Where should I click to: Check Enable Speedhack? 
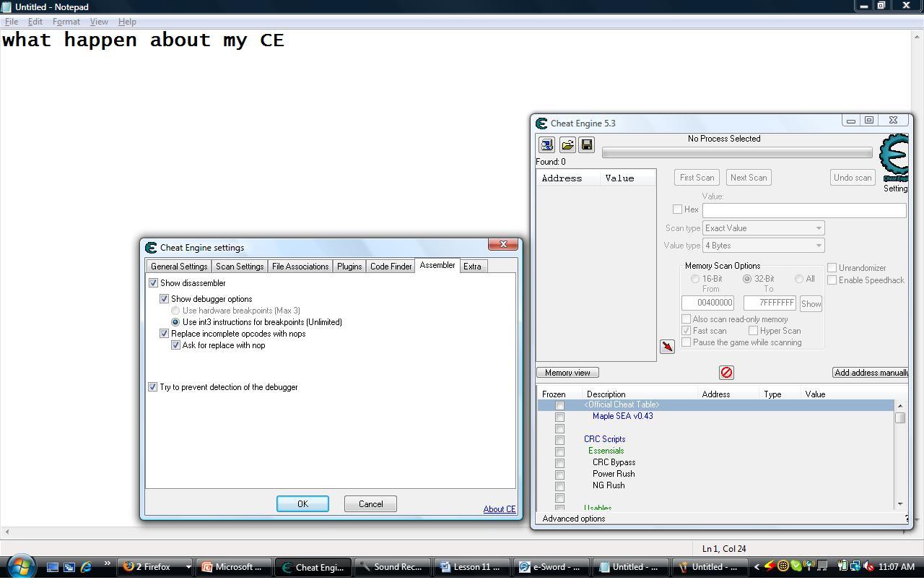(x=832, y=280)
